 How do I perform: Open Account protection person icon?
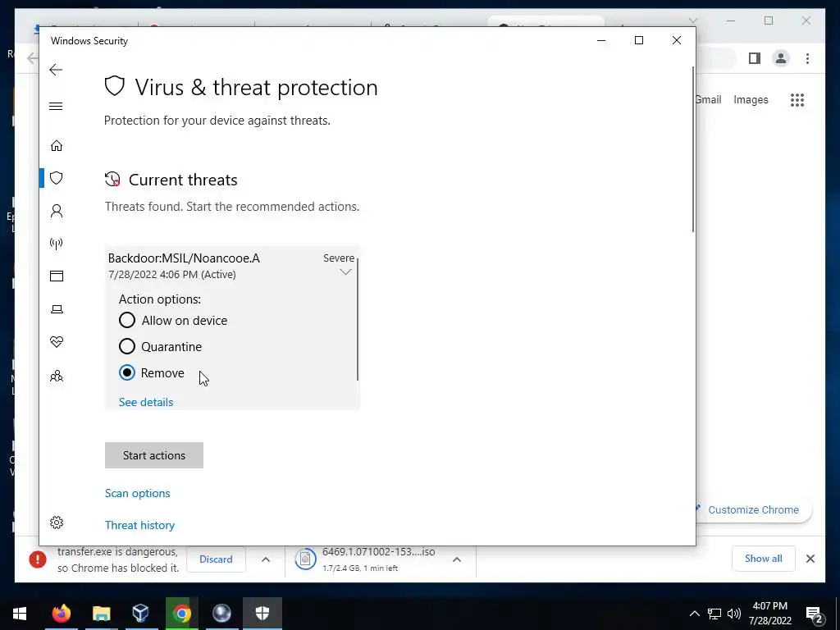pyautogui.click(x=57, y=211)
